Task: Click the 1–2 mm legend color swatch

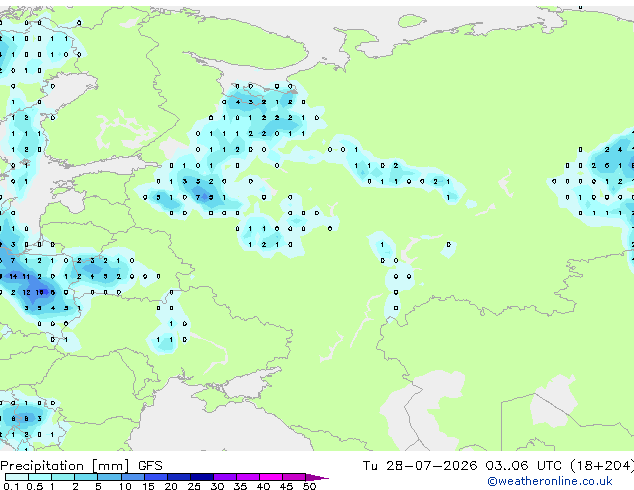Action: point(63,477)
